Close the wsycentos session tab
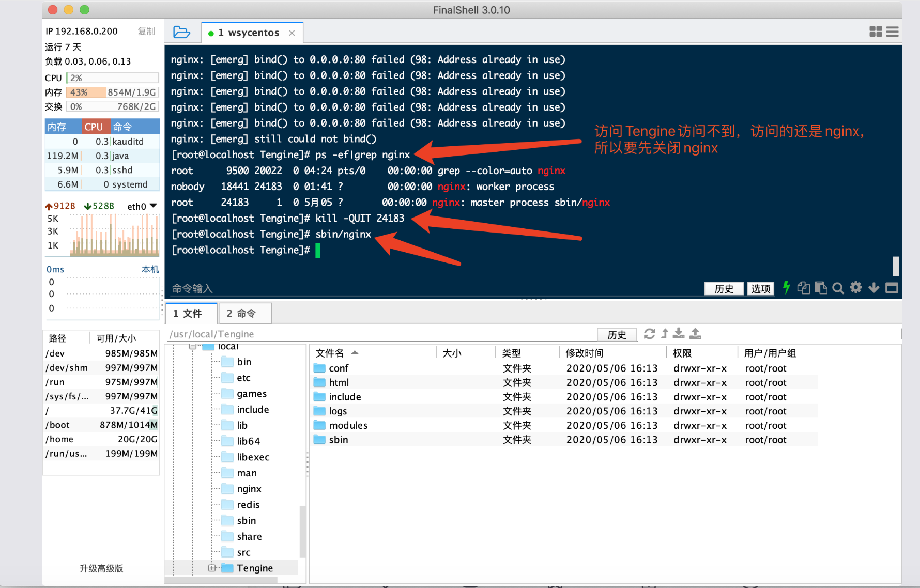This screenshot has height=588, width=920. [x=292, y=33]
